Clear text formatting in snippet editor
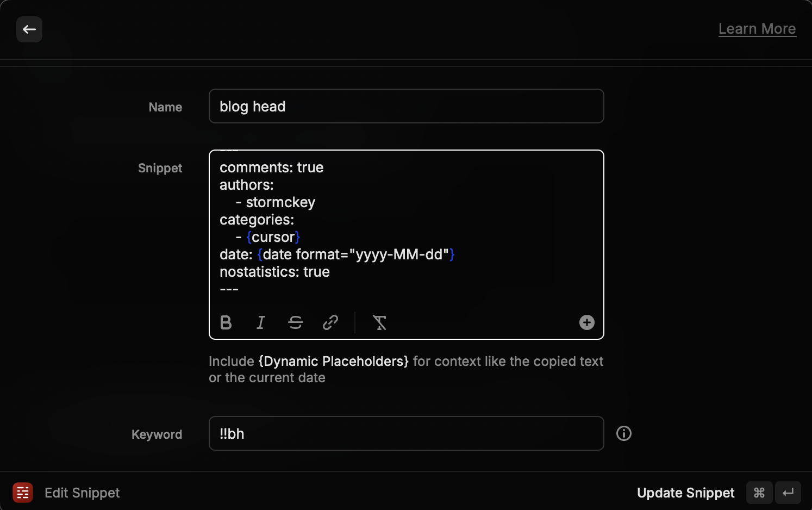The image size is (812, 510). click(x=379, y=322)
